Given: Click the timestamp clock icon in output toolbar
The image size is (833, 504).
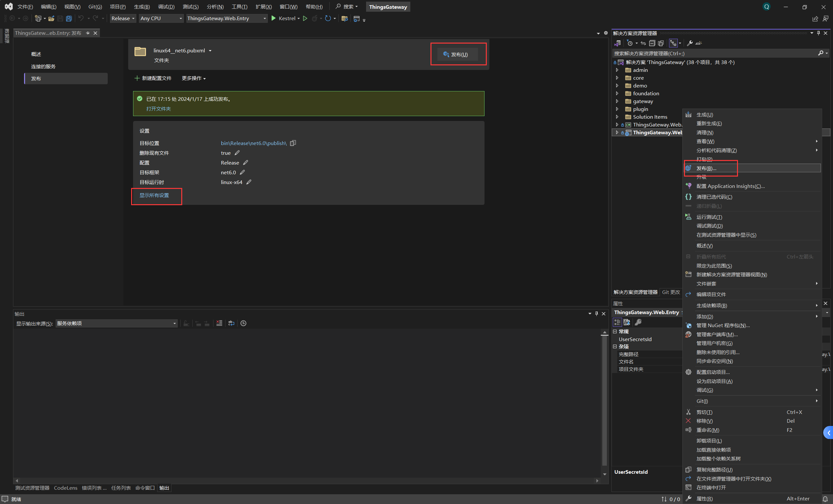Looking at the screenshot, I should [243, 323].
